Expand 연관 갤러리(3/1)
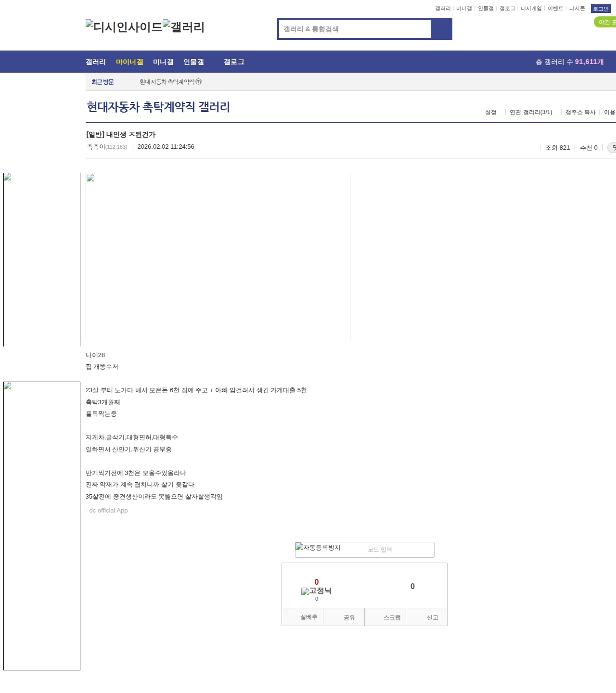Screen dimensions: 616x693 pyautogui.click(x=531, y=112)
